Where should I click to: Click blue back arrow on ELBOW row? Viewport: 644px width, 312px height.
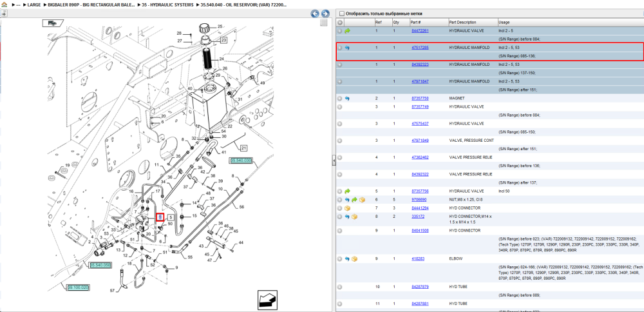[x=347, y=259]
